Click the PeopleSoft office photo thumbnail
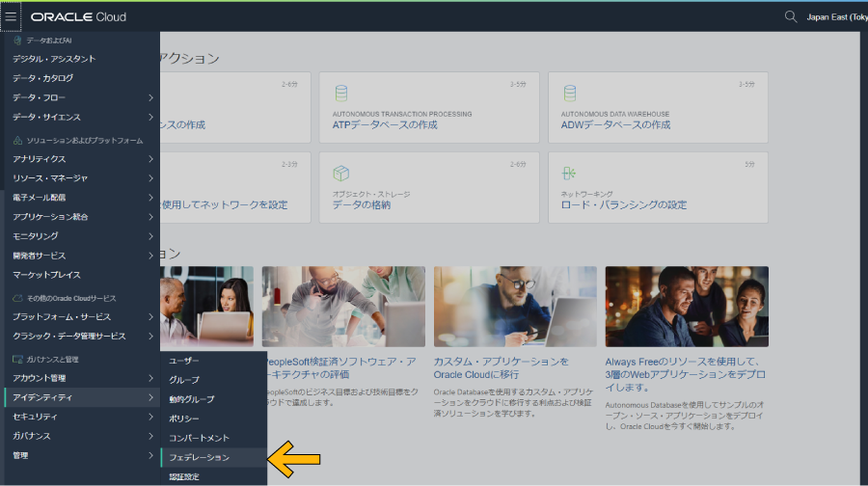868x486 pixels. point(343,307)
